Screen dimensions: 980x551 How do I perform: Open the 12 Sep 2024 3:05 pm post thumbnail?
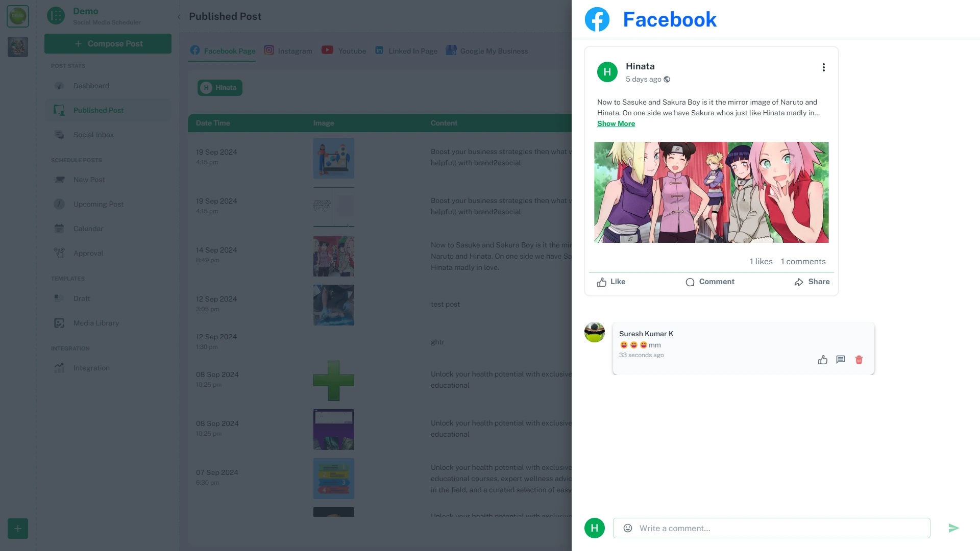click(334, 305)
